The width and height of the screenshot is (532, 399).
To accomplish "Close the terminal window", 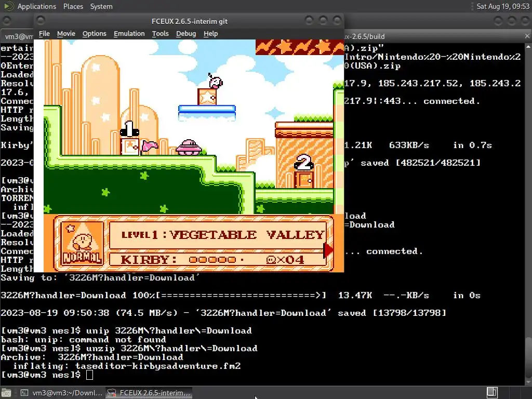I will [525, 21].
